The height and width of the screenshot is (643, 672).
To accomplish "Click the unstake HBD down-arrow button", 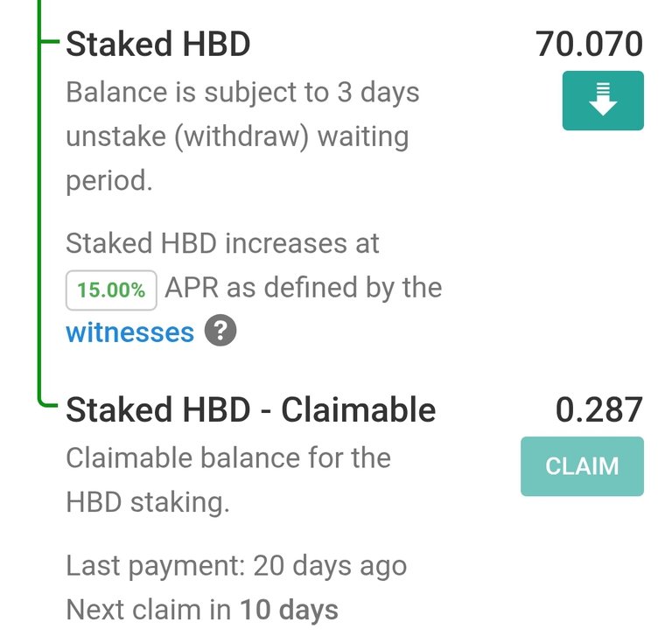I will [x=603, y=101].
